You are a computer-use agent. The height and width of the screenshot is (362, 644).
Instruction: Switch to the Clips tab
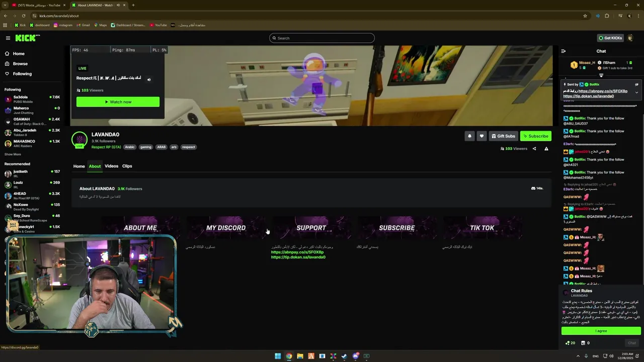click(127, 166)
